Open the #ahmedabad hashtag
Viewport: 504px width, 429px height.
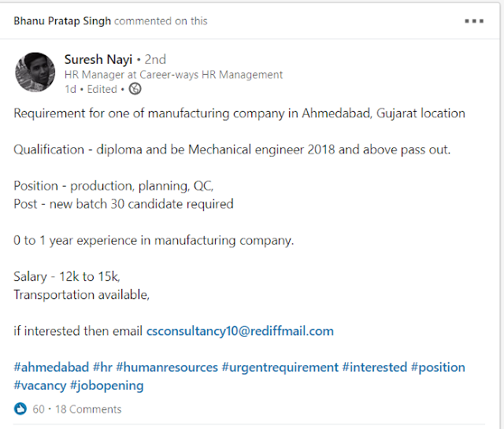50,368
